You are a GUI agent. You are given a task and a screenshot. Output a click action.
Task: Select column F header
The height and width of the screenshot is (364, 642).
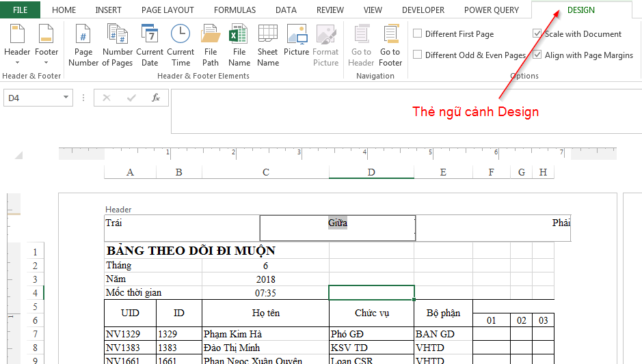(x=492, y=172)
